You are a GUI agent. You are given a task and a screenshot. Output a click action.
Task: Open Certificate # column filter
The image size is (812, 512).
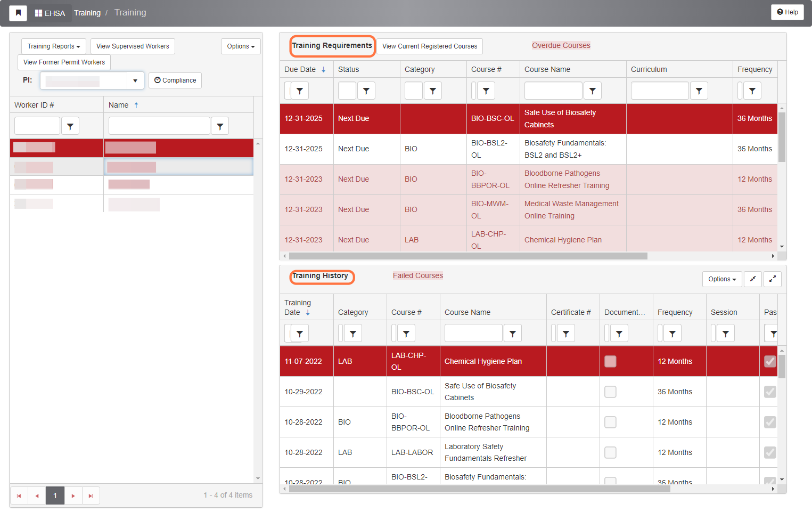[566, 334]
